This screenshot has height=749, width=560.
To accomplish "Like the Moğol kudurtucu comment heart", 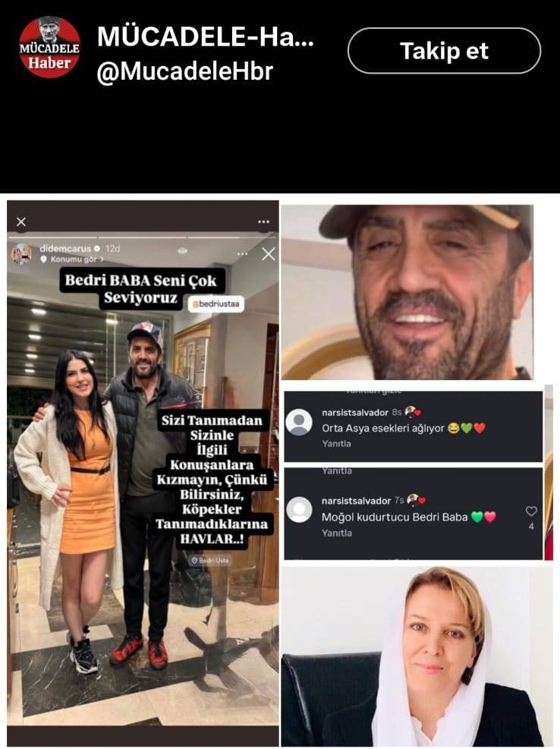I will coord(531,511).
